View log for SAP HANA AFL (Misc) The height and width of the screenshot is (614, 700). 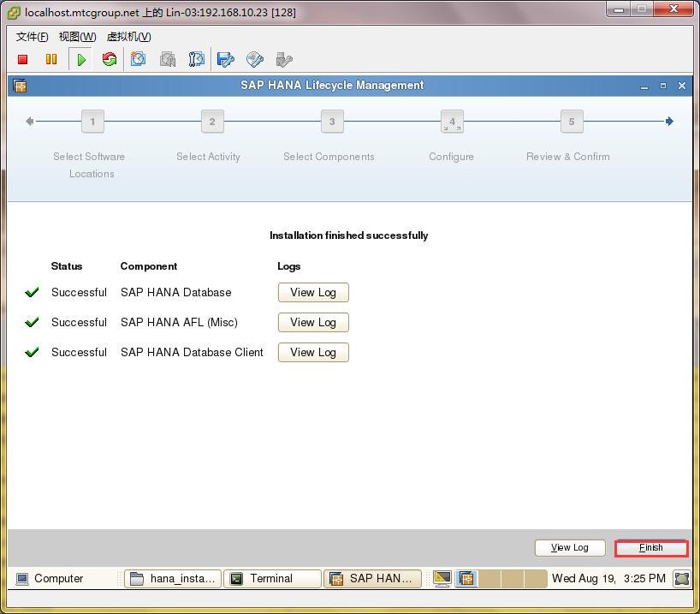click(x=313, y=322)
